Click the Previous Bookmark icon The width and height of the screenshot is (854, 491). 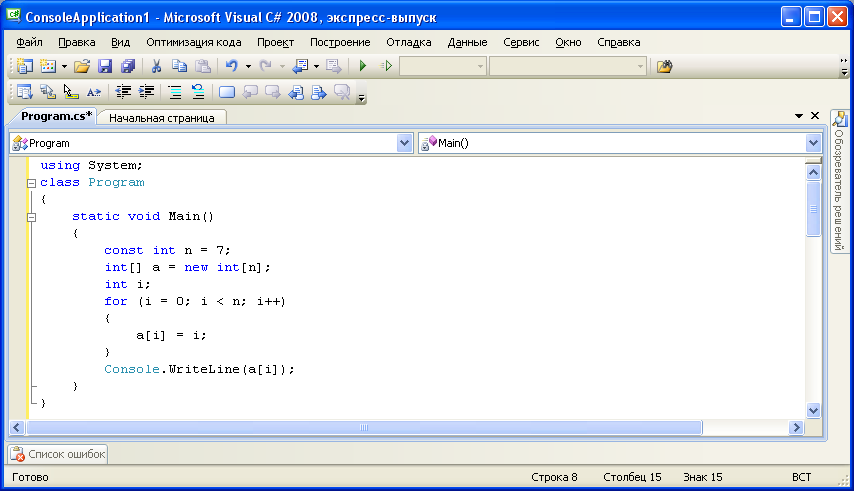[250, 92]
